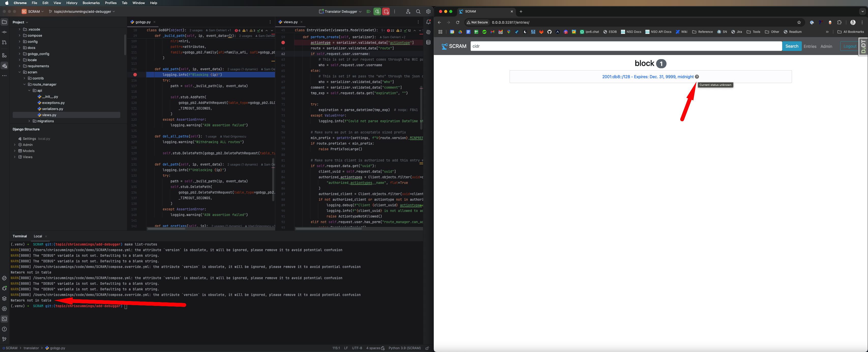
Task: Open PyCharm Notifications bell icon
Action: click(428, 22)
